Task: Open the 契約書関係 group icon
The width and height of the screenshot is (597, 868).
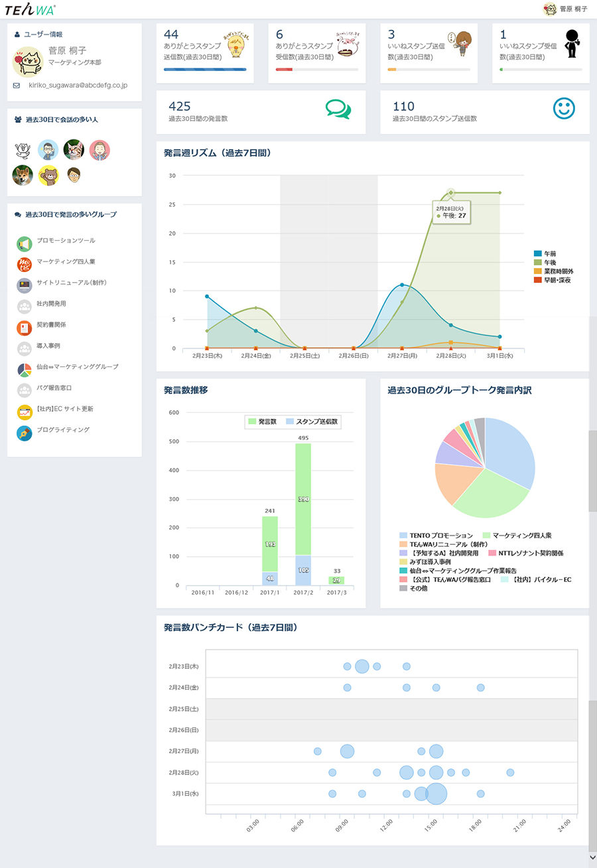Action: pos(25,328)
